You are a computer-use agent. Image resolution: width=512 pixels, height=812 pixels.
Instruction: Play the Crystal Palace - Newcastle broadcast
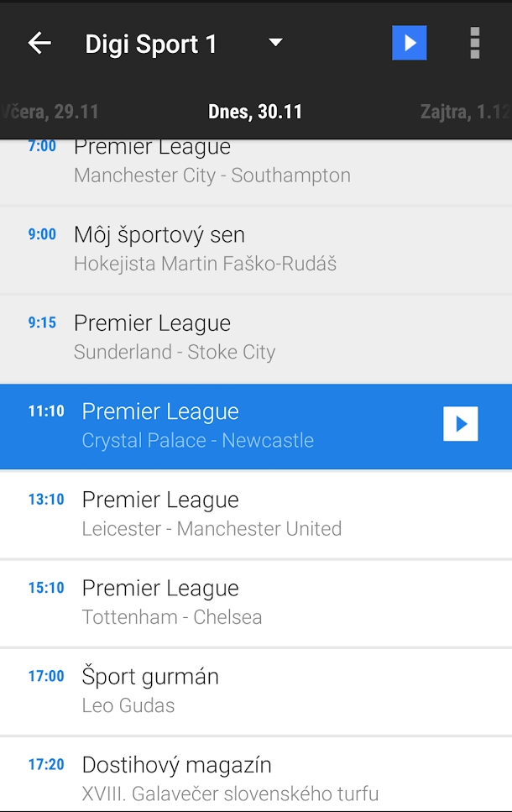point(460,424)
